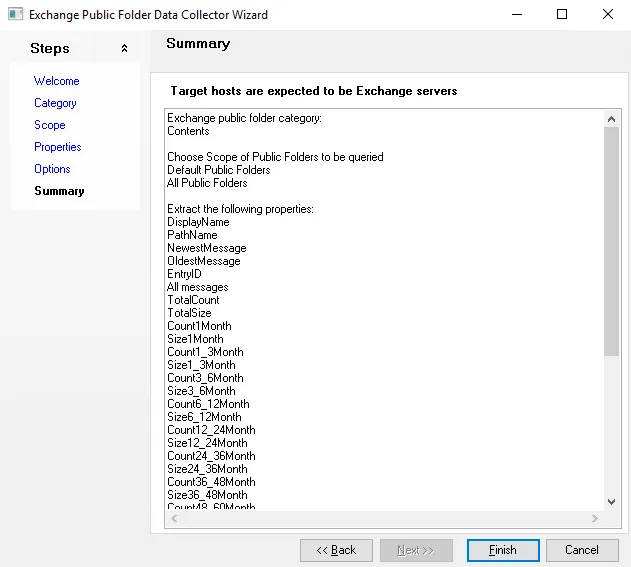Select the 'Count6_12Month' line
The width and height of the screenshot is (631, 567).
208,404
